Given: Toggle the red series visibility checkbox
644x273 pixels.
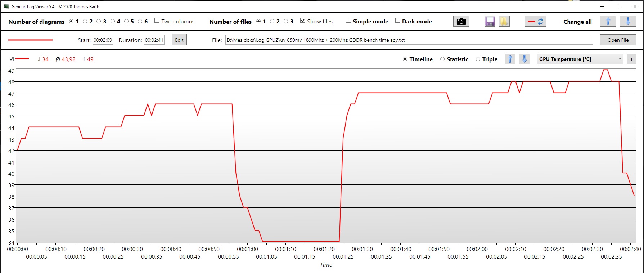Looking at the screenshot, I should tap(11, 59).
